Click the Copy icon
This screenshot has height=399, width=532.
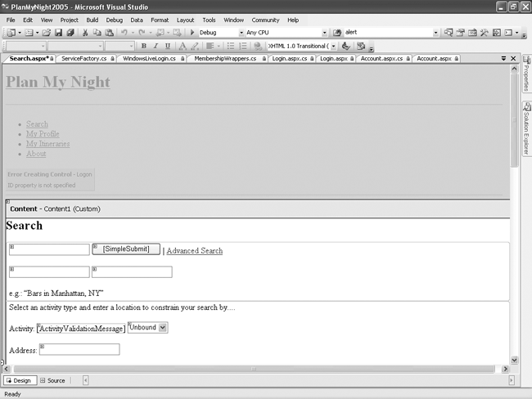click(x=97, y=33)
